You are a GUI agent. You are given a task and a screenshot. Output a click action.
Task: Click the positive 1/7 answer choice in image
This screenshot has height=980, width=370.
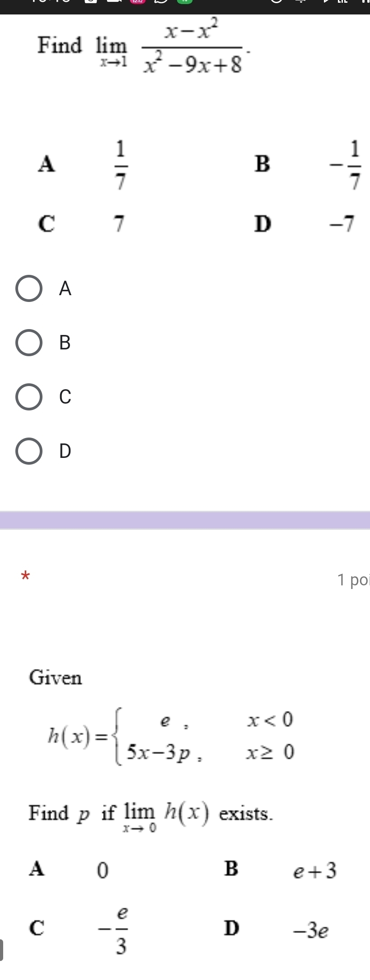coord(121,164)
